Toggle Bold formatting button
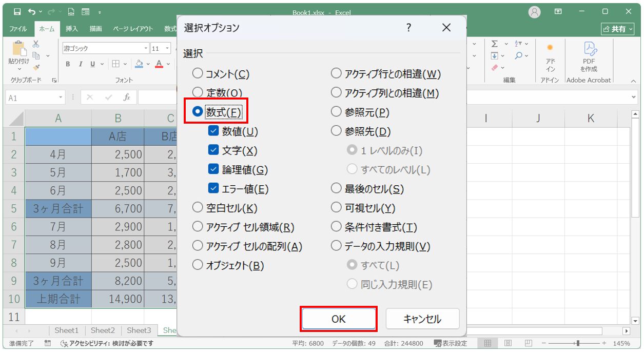 [68, 64]
